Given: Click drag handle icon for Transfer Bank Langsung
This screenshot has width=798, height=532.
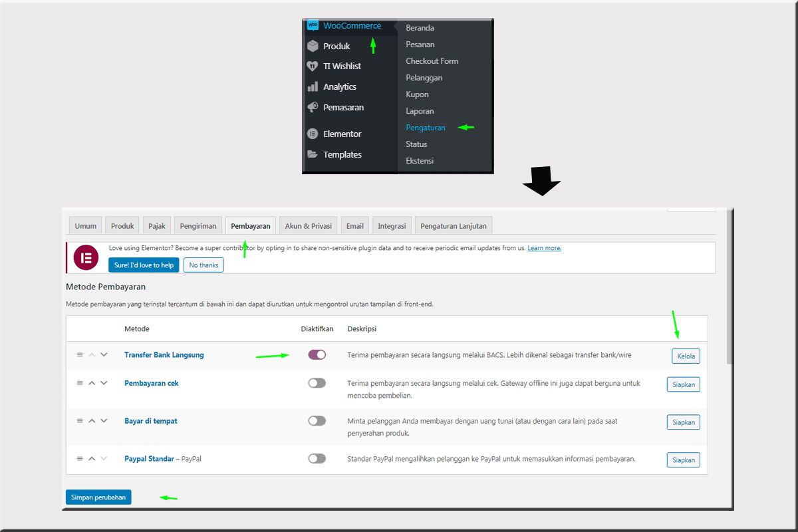Looking at the screenshot, I should pyautogui.click(x=80, y=355).
